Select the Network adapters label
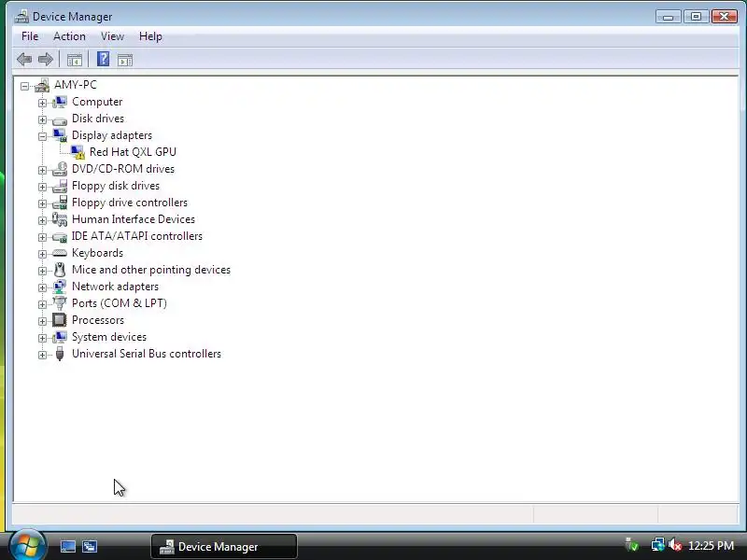Image resolution: width=747 pixels, height=560 pixels. click(115, 287)
